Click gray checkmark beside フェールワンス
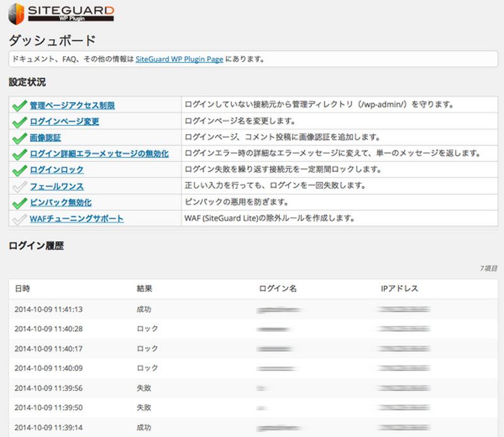The width and height of the screenshot is (504, 437). pos(20,186)
